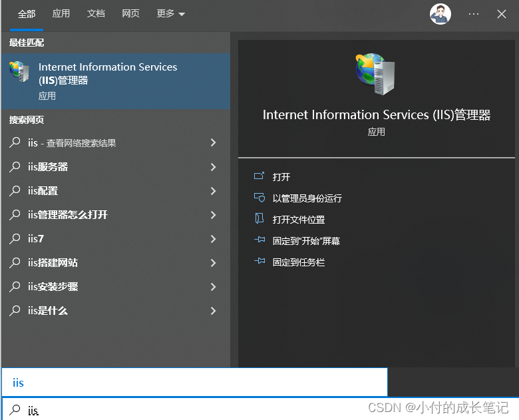Open the 更多 dropdown menu

(x=170, y=13)
